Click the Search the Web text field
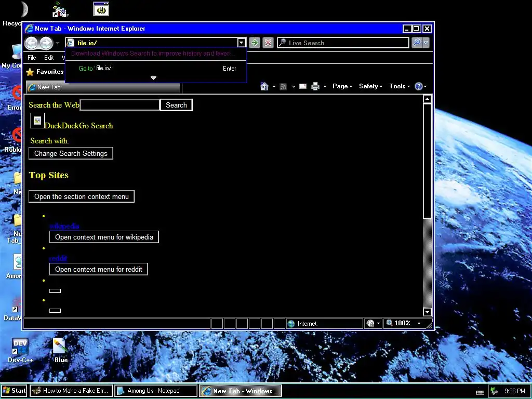Screen dimensions: 532x399 pos(120,105)
